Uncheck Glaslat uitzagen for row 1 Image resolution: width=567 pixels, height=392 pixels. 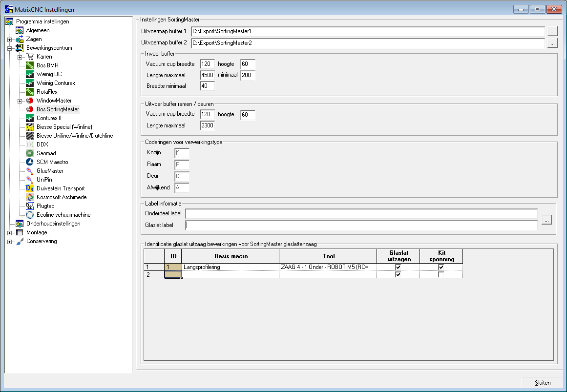[x=398, y=267]
